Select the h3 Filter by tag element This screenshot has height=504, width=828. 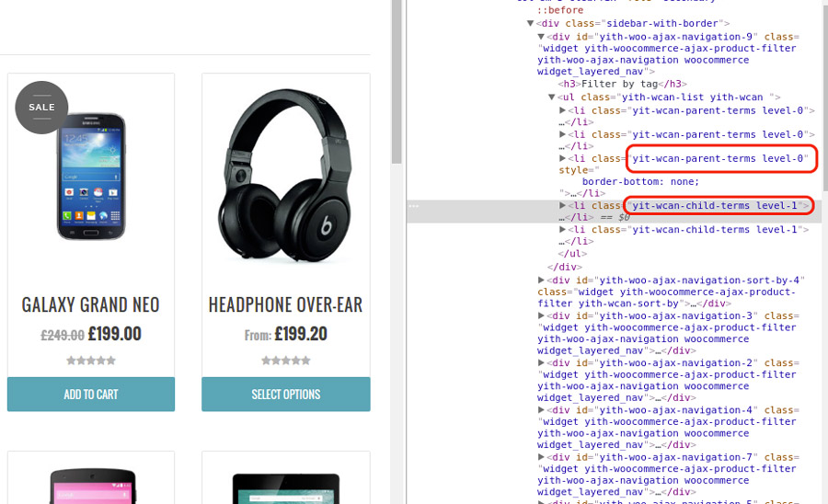click(x=623, y=84)
